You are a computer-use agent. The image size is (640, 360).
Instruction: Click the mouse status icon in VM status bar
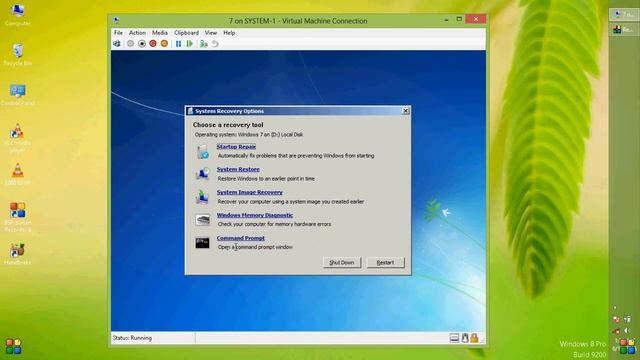465,338
